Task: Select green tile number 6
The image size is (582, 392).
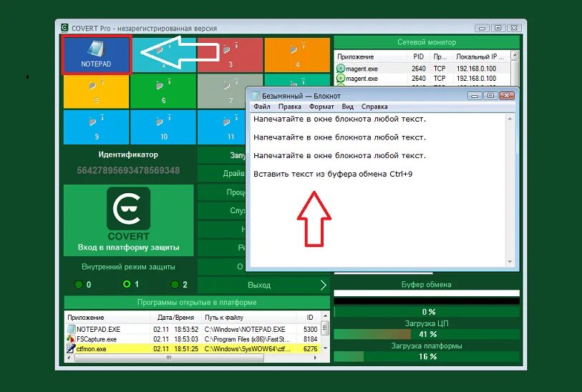Action: (163, 91)
